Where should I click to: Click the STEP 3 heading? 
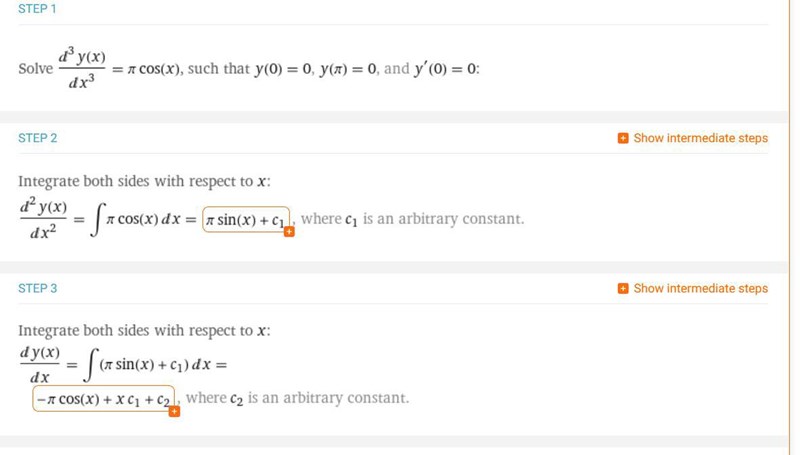pos(38,288)
